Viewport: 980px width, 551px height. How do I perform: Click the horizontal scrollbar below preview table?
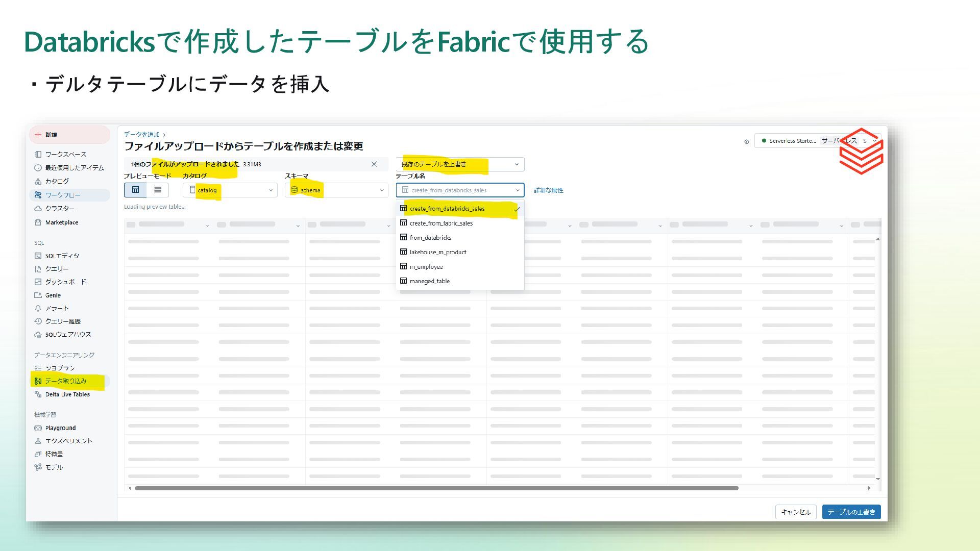(436, 488)
